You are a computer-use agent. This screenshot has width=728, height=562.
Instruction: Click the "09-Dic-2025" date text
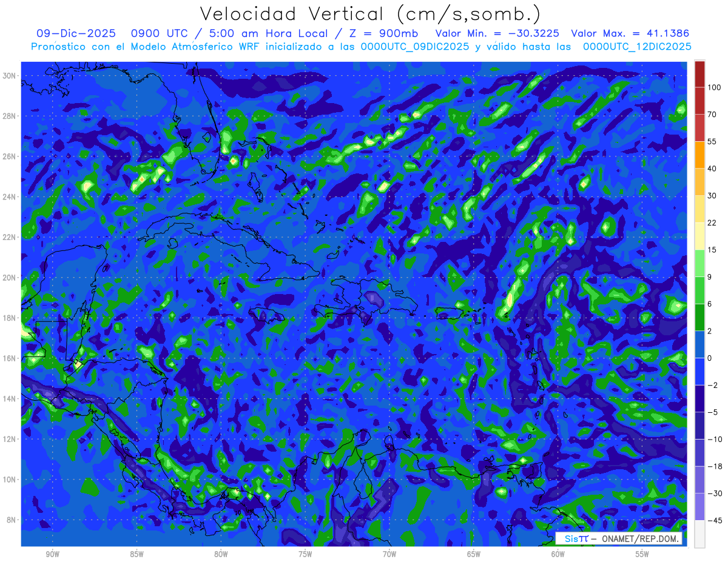click(75, 33)
